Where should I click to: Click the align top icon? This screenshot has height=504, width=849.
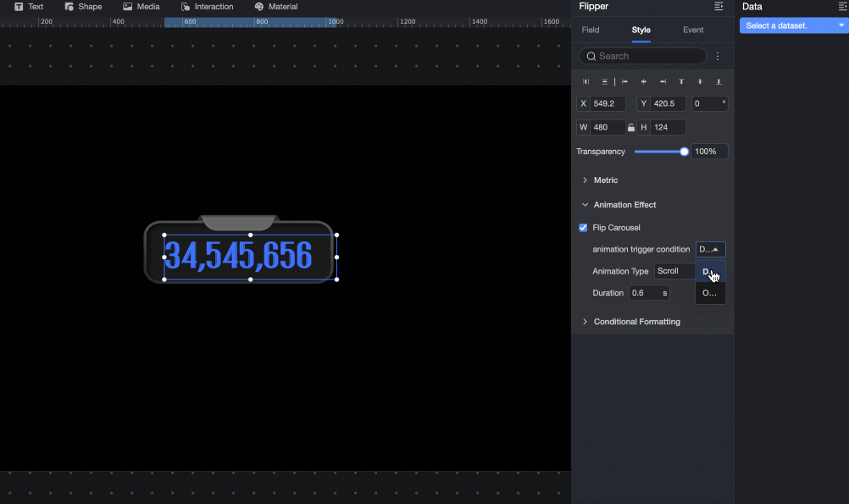coord(681,82)
